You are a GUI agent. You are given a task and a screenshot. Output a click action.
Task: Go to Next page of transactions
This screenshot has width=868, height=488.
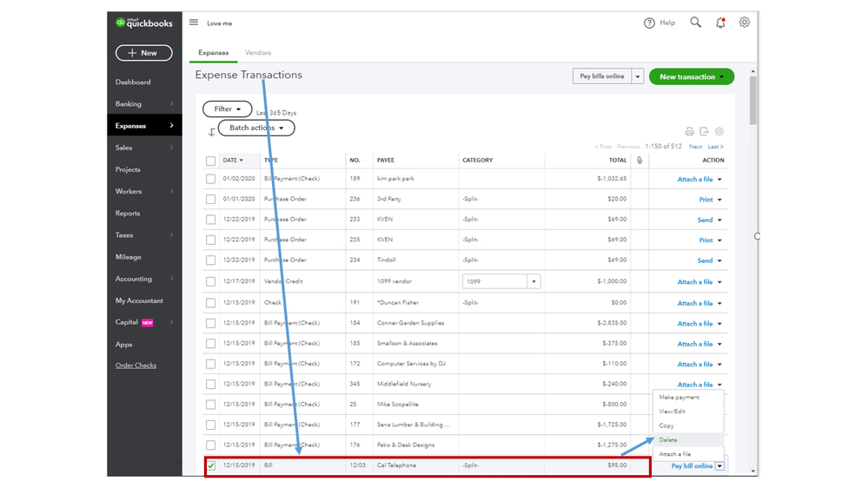point(695,147)
